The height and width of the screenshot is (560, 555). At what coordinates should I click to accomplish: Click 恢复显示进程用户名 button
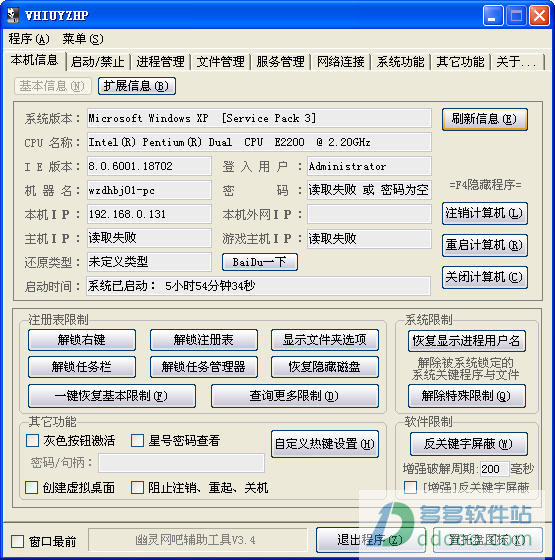pos(467,341)
